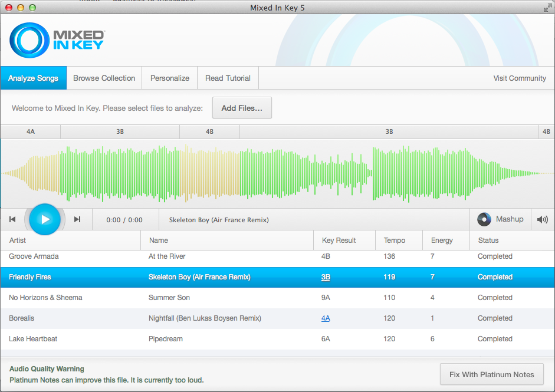Select the Analyze Songs tab
Screen dimensions: 555x392
point(33,78)
